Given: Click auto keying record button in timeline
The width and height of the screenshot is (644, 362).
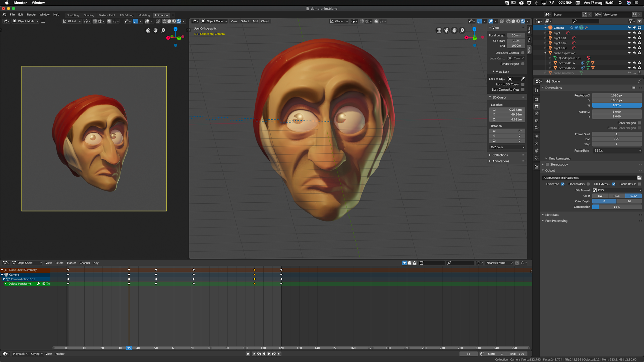Looking at the screenshot, I should pyautogui.click(x=248, y=354).
